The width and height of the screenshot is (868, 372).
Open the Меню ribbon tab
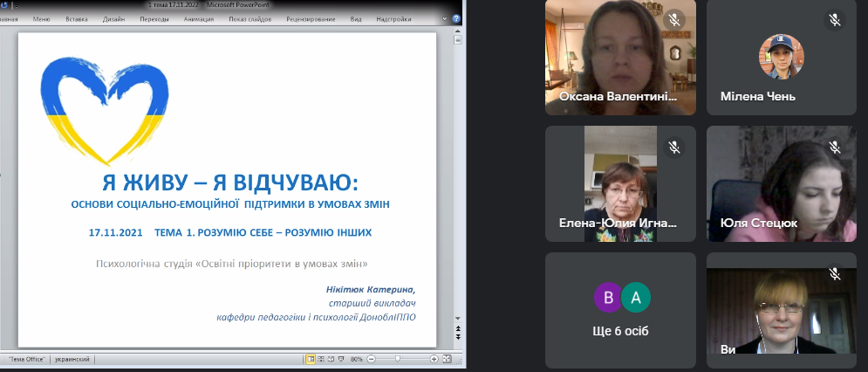point(42,19)
